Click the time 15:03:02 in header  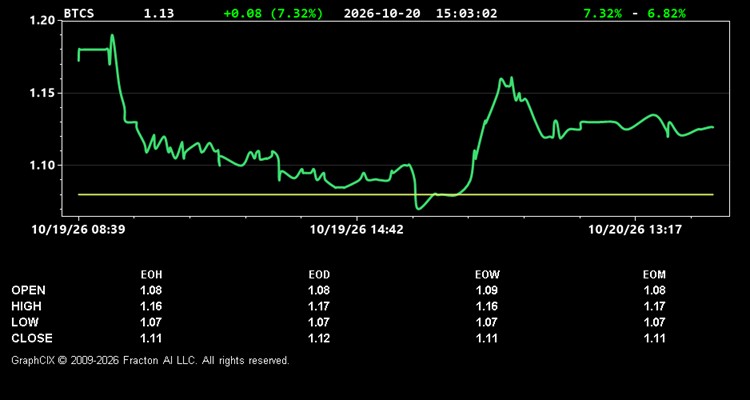click(466, 13)
